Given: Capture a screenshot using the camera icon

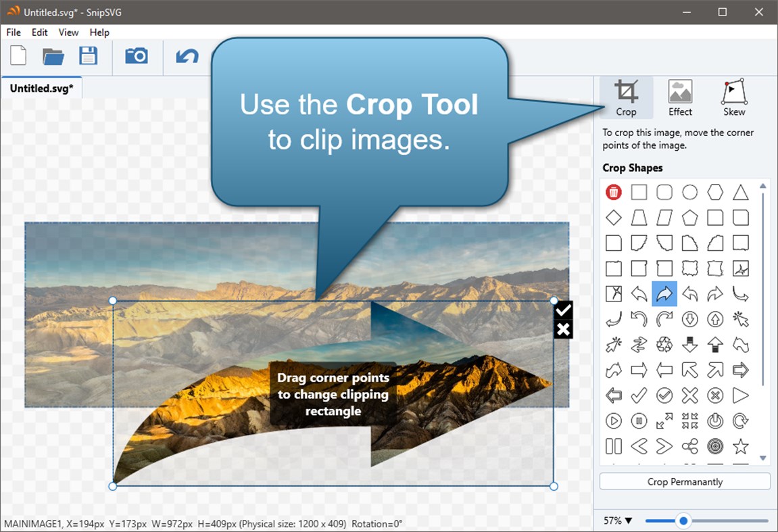Looking at the screenshot, I should tap(137, 57).
